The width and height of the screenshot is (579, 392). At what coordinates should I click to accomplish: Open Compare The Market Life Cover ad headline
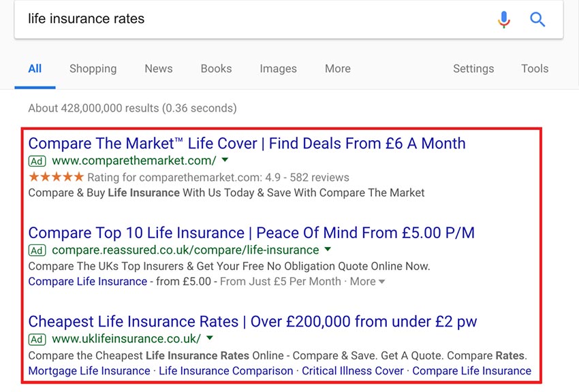(247, 144)
